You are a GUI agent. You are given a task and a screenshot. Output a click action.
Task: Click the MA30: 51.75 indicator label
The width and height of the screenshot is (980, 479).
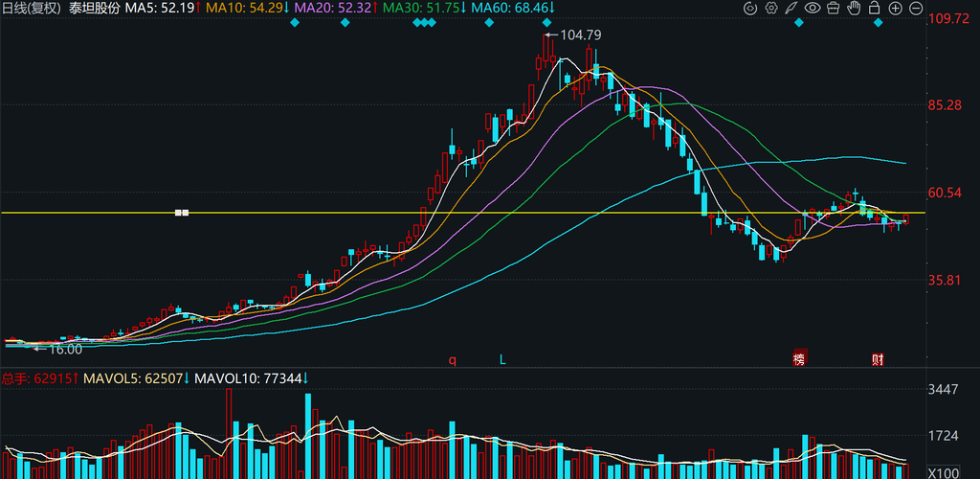point(424,8)
